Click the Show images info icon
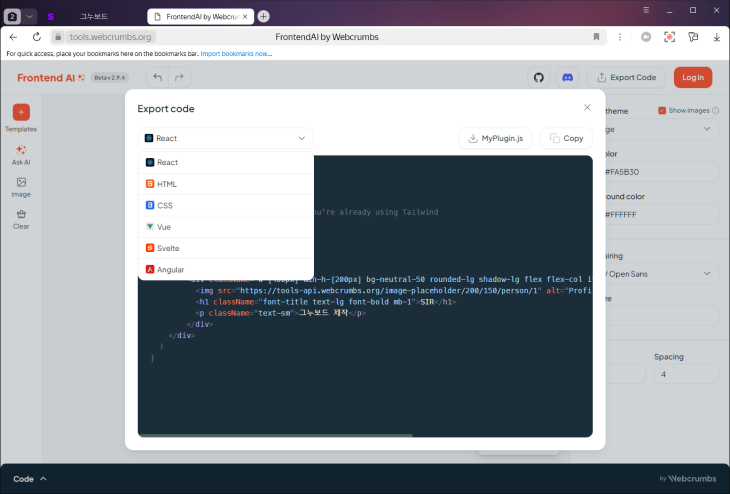The width and height of the screenshot is (730, 494). coord(716,110)
